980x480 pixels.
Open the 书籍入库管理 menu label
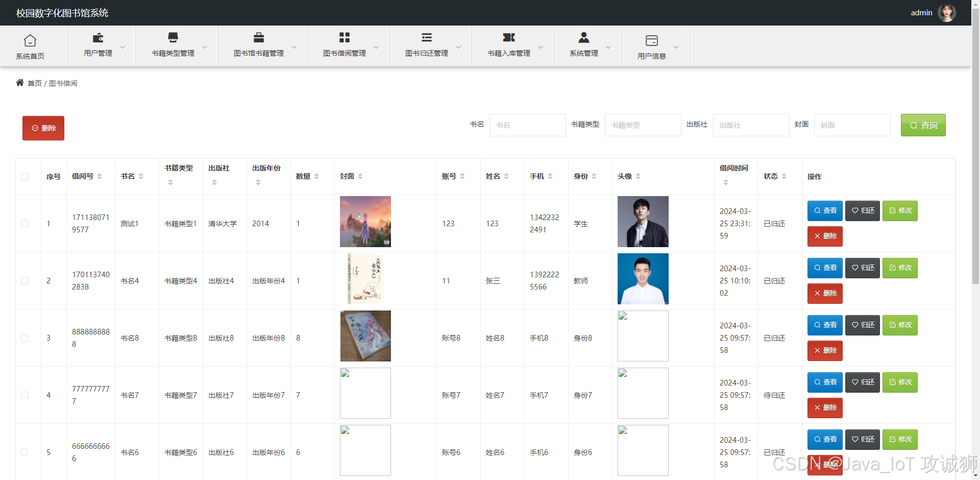(509, 53)
